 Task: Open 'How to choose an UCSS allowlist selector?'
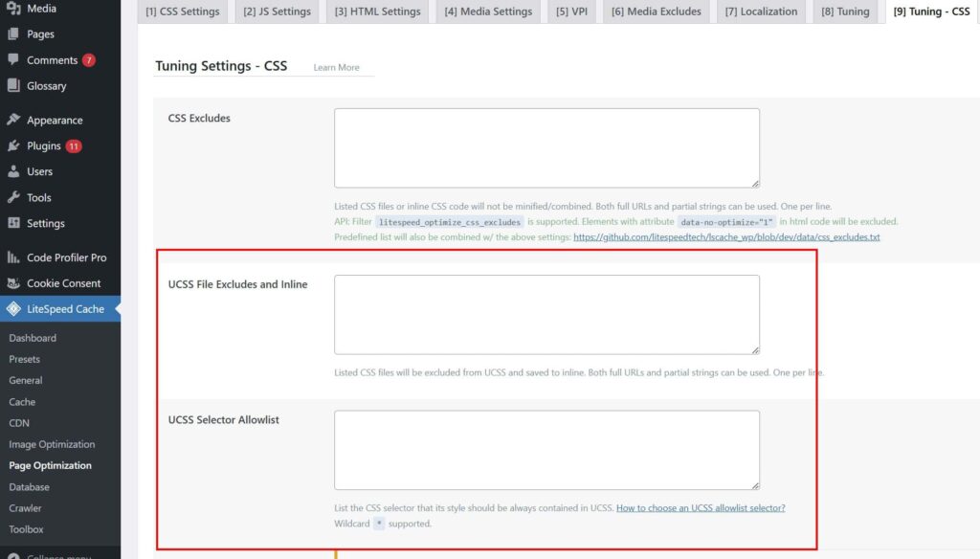(701, 508)
